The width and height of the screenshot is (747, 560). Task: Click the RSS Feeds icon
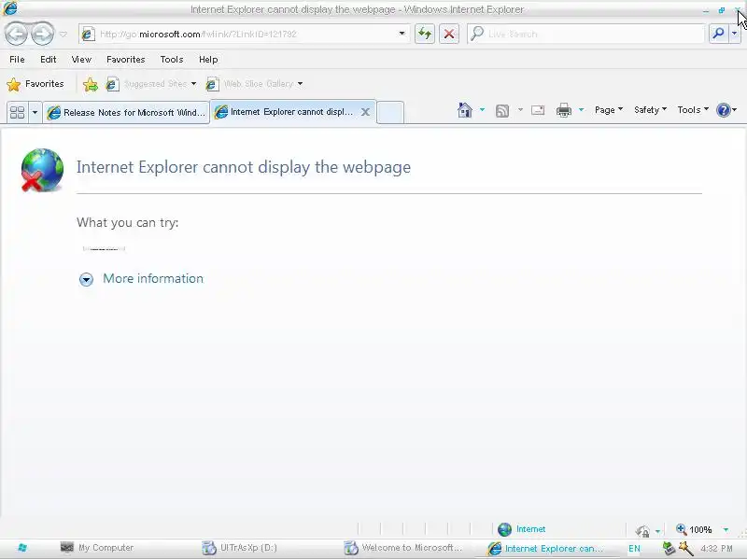502,110
